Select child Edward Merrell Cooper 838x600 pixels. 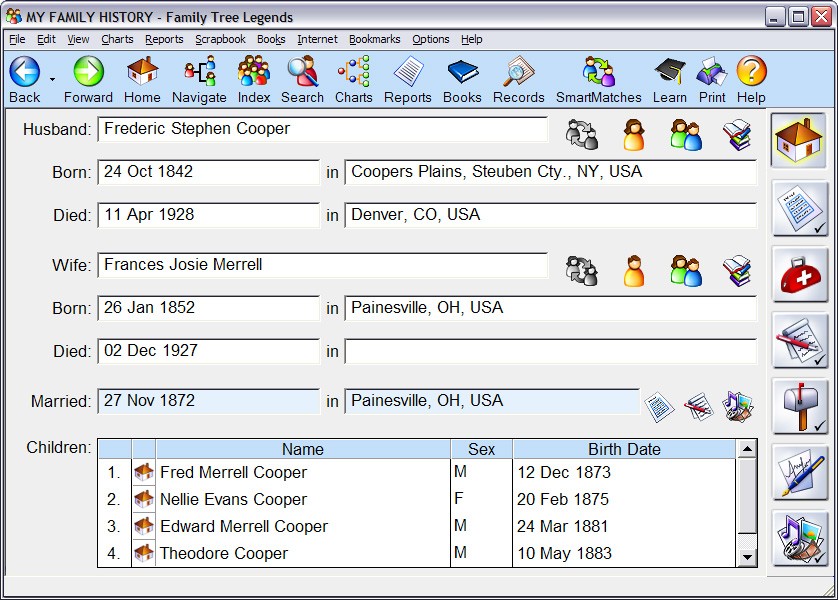pyautogui.click(x=244, y=526)
